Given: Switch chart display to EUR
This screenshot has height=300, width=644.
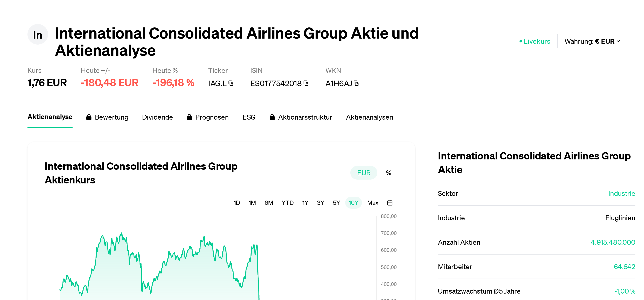Looking at the screenshot, I should coord(363,173).
